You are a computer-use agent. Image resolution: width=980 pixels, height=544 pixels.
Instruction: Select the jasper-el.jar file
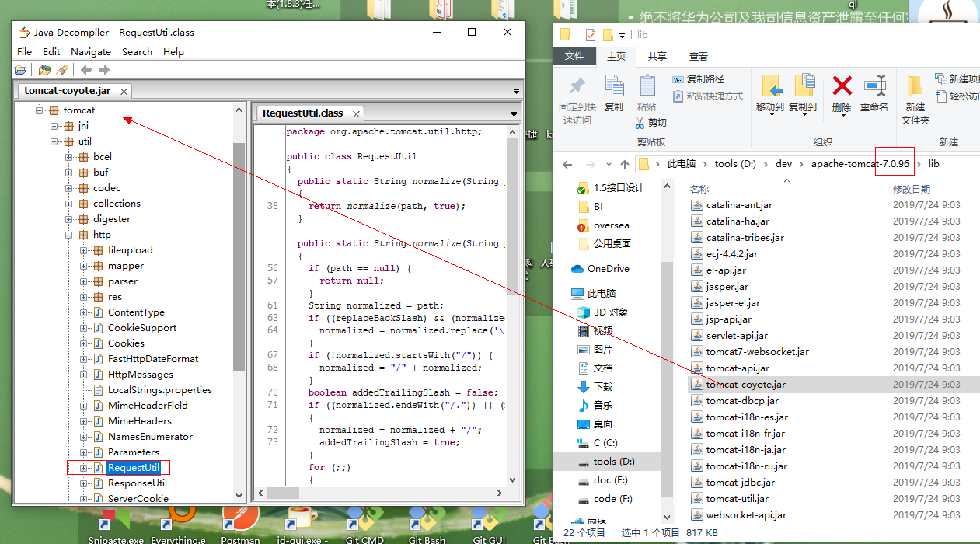[734, 303]
